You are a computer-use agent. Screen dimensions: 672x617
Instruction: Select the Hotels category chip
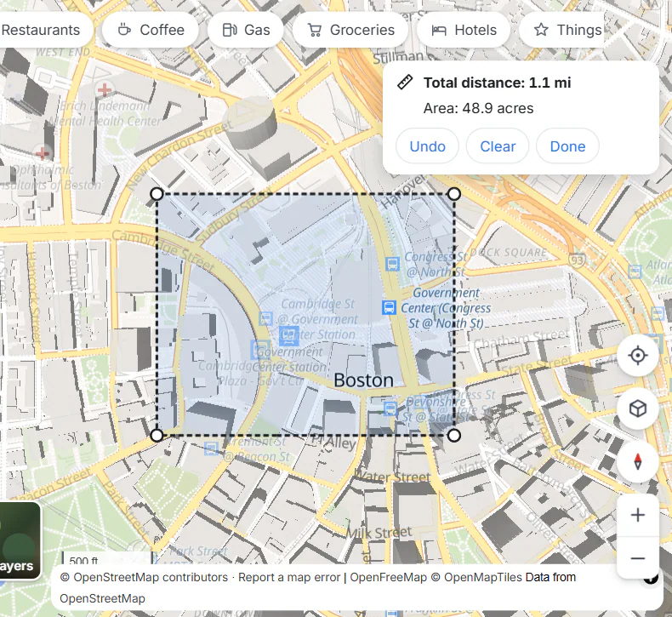[464, 30]
